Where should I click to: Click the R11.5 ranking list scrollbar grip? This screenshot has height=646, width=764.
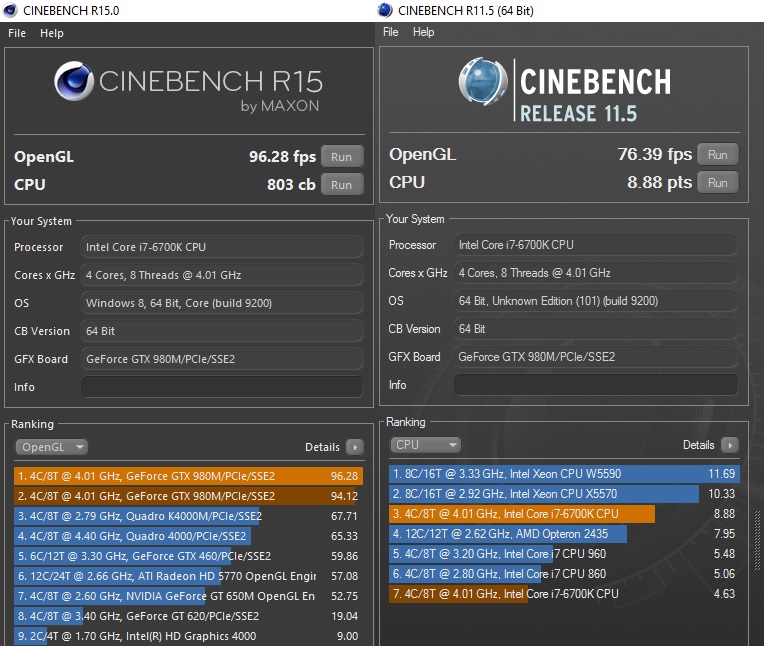(x=757, y=540)
